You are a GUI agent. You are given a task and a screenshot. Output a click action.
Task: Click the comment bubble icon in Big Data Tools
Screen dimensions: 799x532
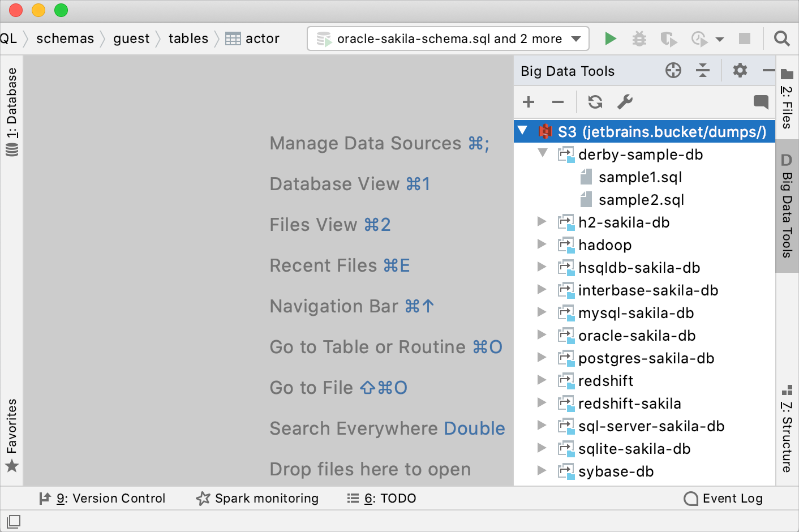[760, 102]
